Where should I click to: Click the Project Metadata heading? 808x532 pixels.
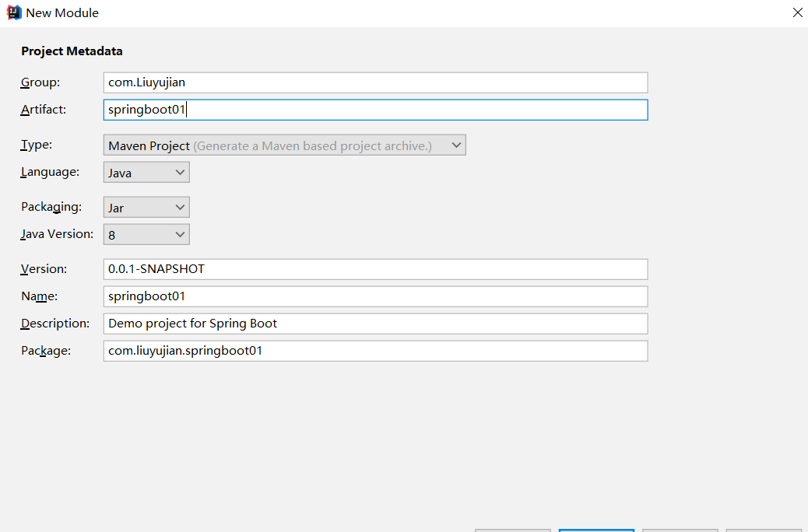pos(72,51)
